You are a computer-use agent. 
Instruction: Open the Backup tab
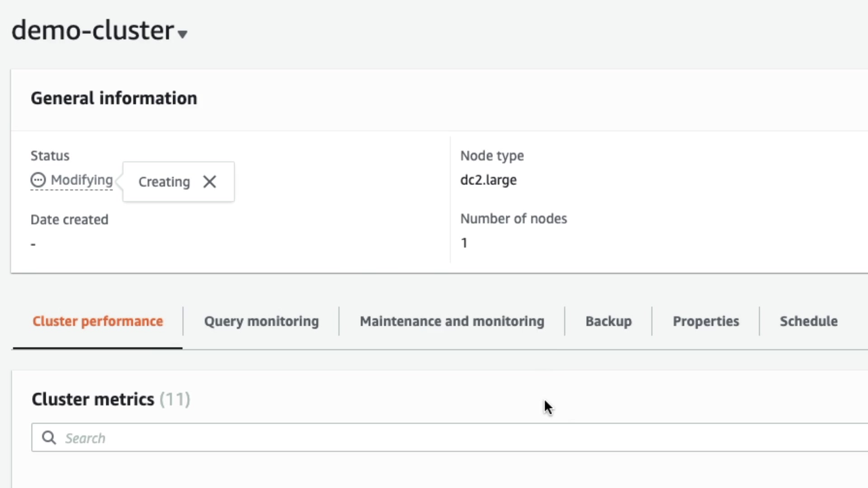pos(609,321)
